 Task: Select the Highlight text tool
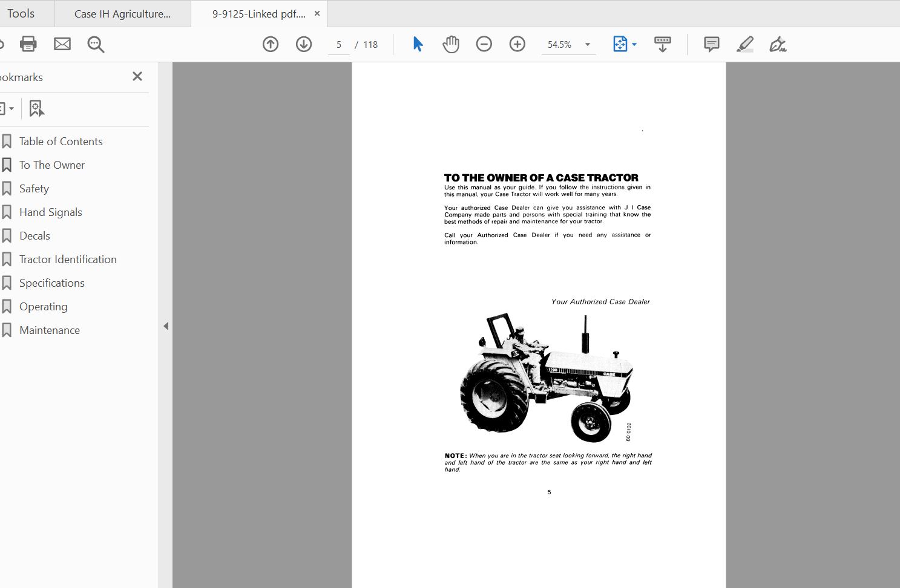[x=745, y=44]
